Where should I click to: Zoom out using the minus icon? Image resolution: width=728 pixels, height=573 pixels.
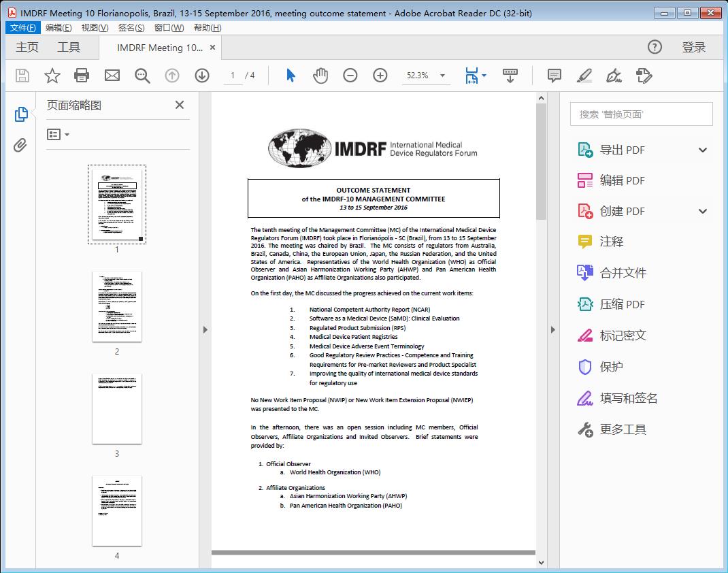tap(350, 76)
